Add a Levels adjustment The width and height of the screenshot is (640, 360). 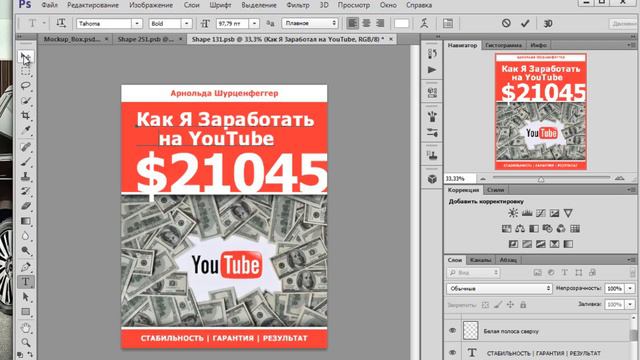(x=527, y=213)
